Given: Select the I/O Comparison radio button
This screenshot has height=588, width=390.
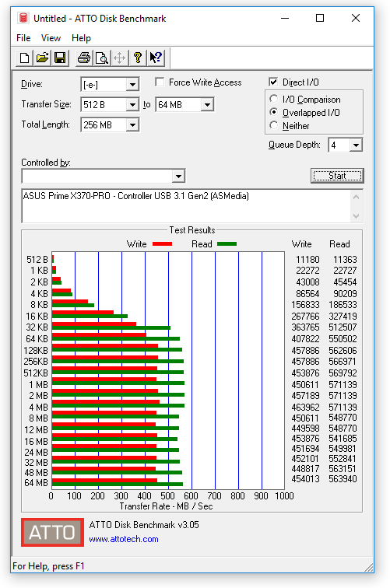Looking at the screenshot, I should tap(274, 99).
